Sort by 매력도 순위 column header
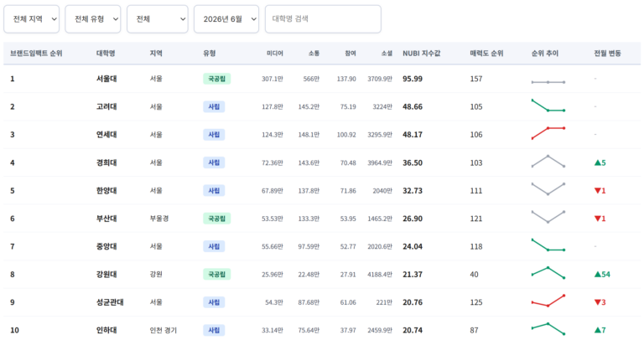The height and width of the screenshot is (340, 644). pos(486,54)
